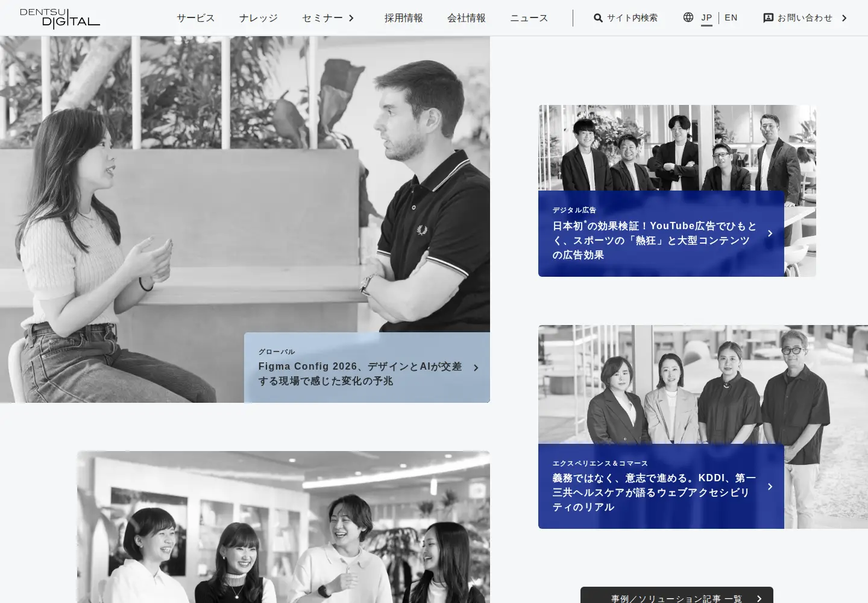Open the ニュース menu
Image resolution: width=868 pixels, height=603 pixels.
point(529,18)
